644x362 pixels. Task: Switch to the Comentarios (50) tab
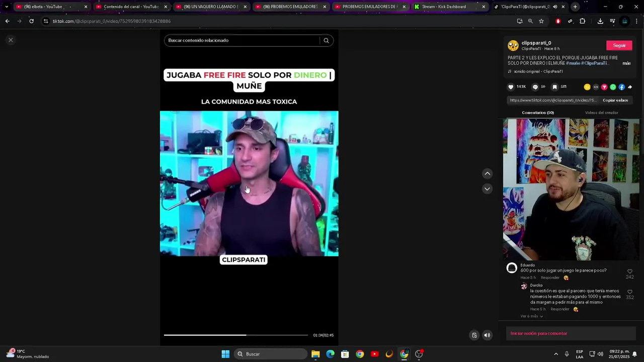pos(537,113)
